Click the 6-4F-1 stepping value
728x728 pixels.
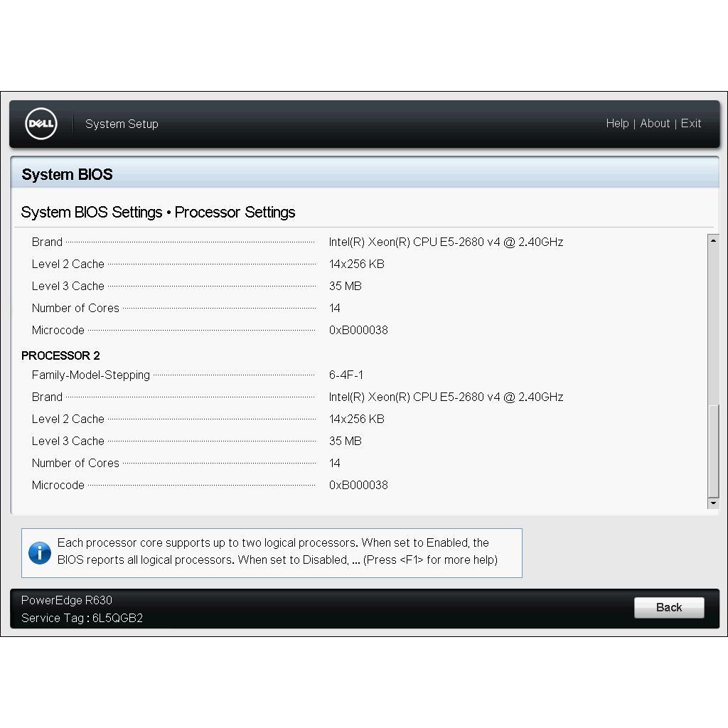pos(346,375)
